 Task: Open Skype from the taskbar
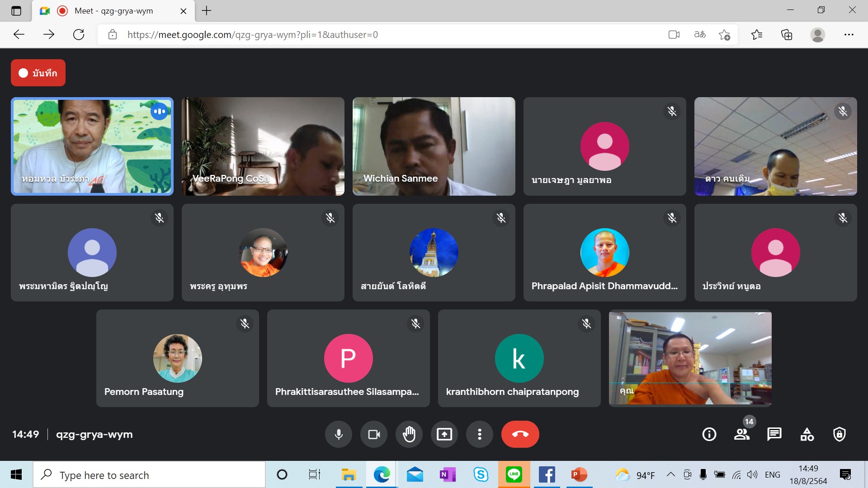click(481, 474)
